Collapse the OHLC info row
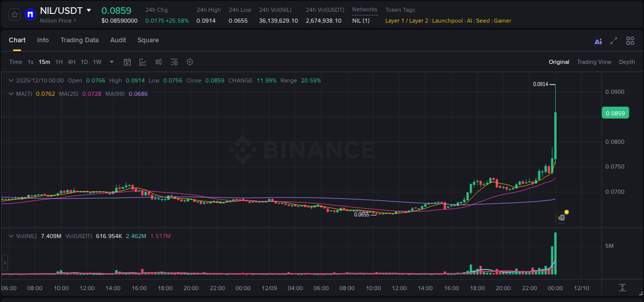 pyautogui.click(x=11, y=80)
